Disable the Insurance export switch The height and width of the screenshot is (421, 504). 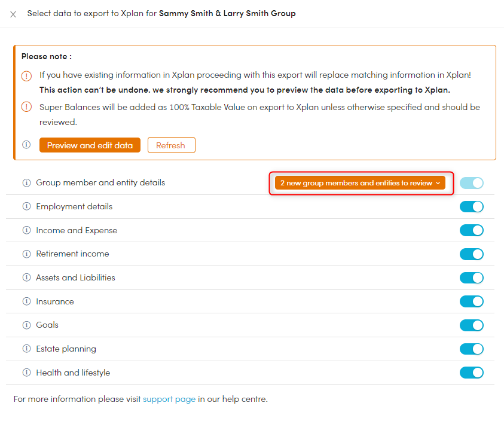[x=471, y=301]
